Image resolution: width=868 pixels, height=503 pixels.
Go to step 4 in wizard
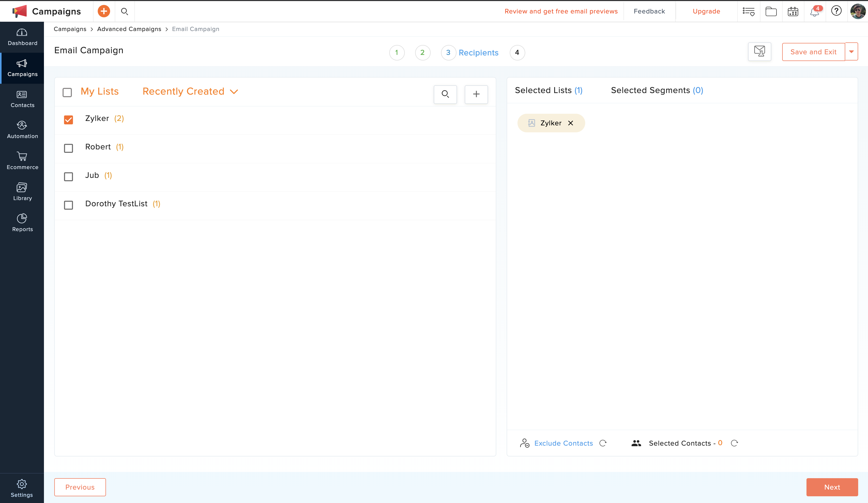[x=517, y=52]
